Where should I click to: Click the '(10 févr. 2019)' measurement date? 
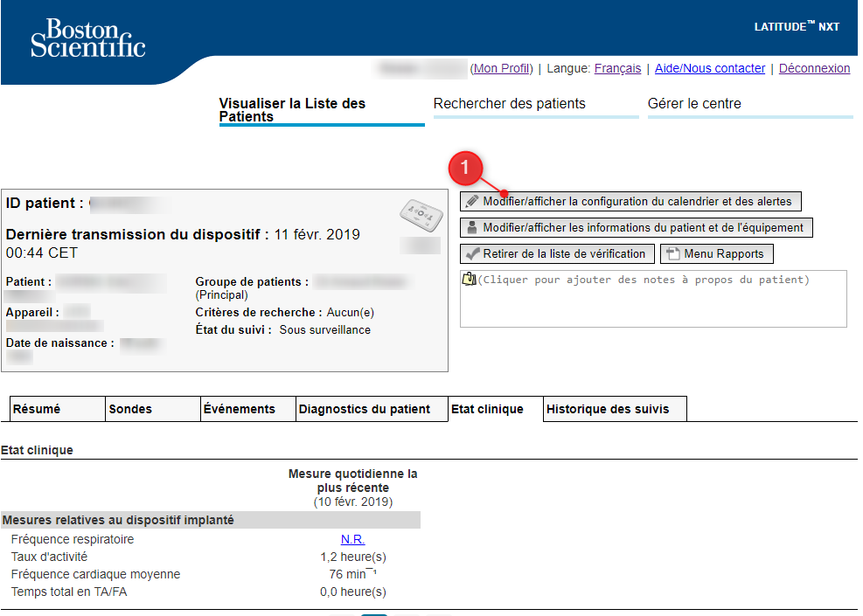pos(352,502)
